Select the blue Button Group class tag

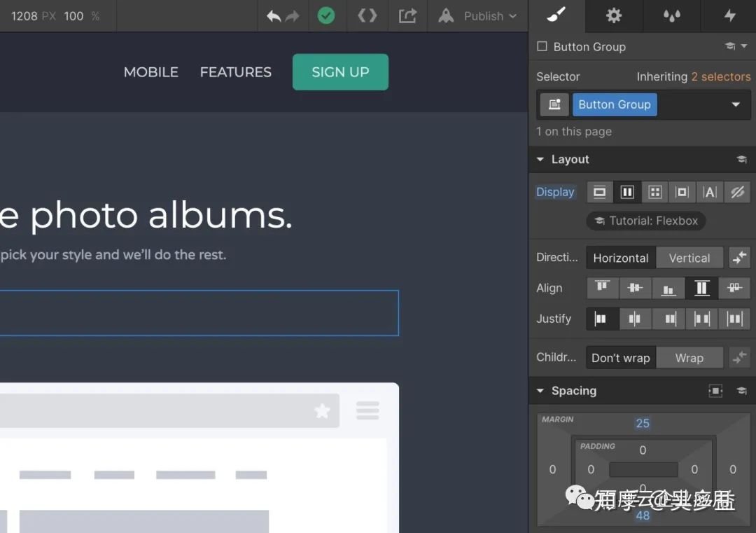pyautogui.click(x=615, y=104)
